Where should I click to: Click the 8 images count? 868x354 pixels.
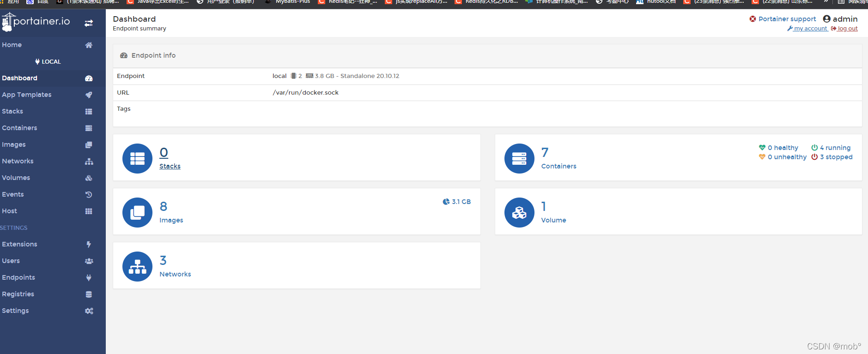164,206
